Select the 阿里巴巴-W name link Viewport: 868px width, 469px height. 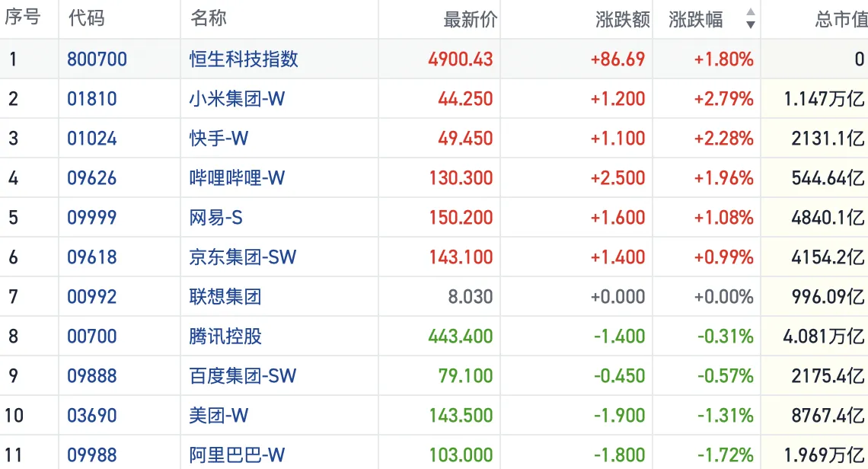[237, 455]
